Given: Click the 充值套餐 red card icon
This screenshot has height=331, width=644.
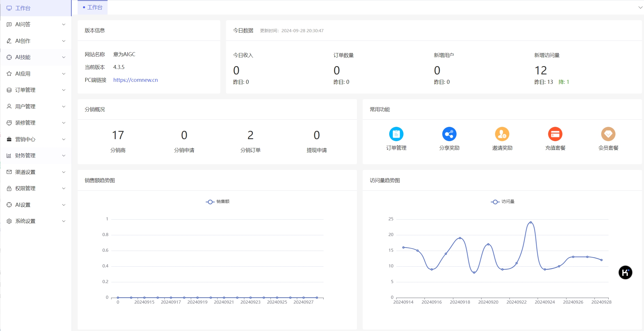Looking at the screenshot, I should (555, 134).
